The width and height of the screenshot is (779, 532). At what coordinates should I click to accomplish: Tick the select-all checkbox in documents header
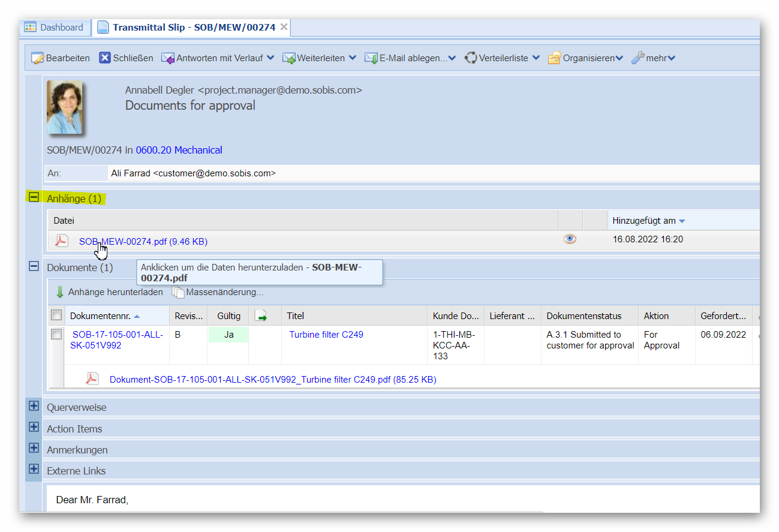pos(56,315)
